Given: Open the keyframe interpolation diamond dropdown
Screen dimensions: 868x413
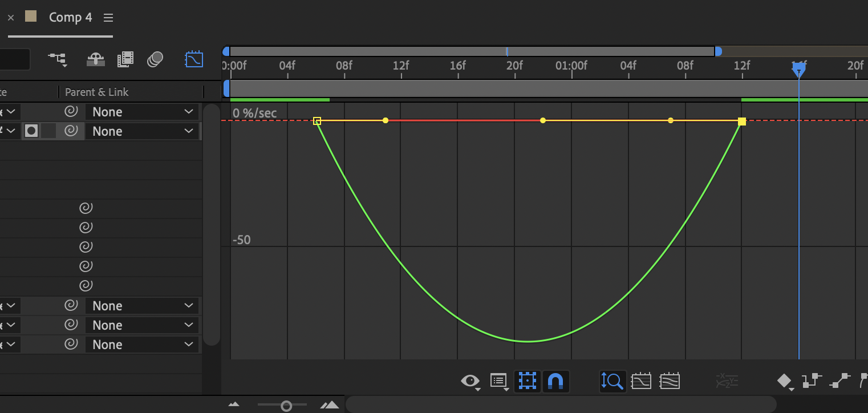Looking at the screenshot, I should 785,381.
